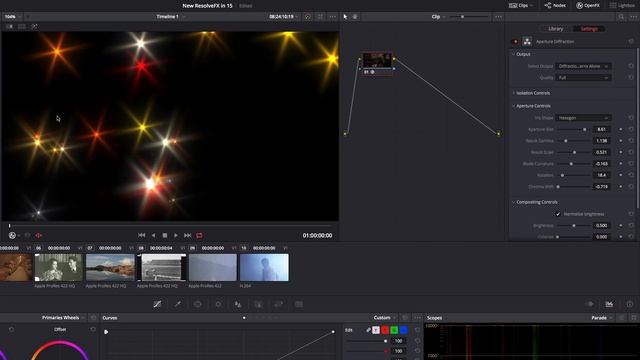Select the blue curve channel
Viewport: 640px width, 360px height.
(404, 330)
